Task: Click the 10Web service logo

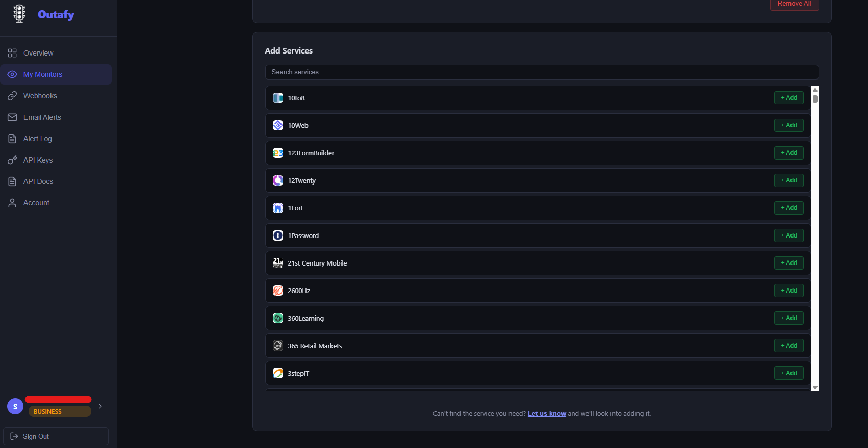Action: click(278, 125)
